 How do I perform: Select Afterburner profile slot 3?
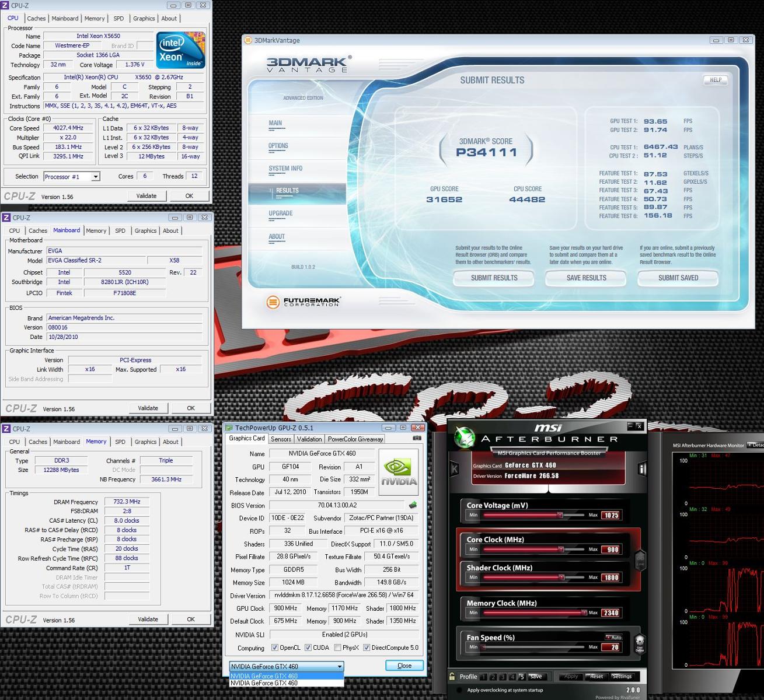[503, 677]
